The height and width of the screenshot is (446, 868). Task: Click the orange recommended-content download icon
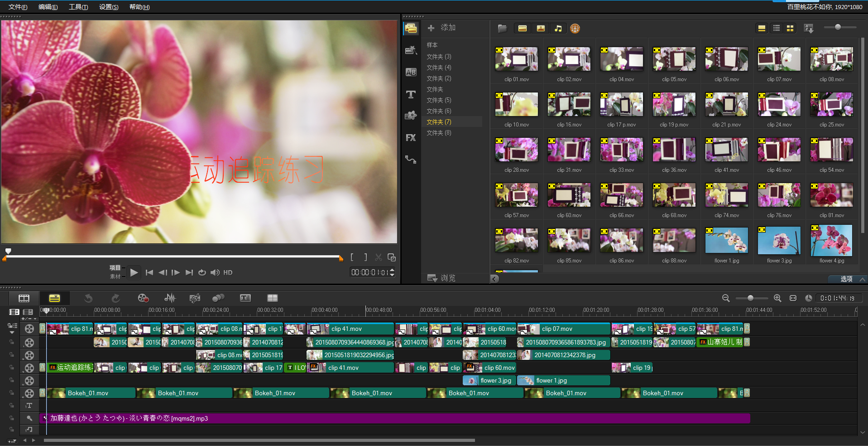pyautogui.click(x=575, y=29)
